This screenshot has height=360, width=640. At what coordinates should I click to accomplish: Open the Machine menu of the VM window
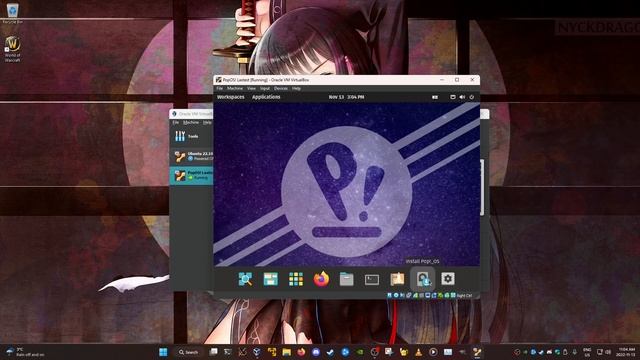click(x=235, y=88)
